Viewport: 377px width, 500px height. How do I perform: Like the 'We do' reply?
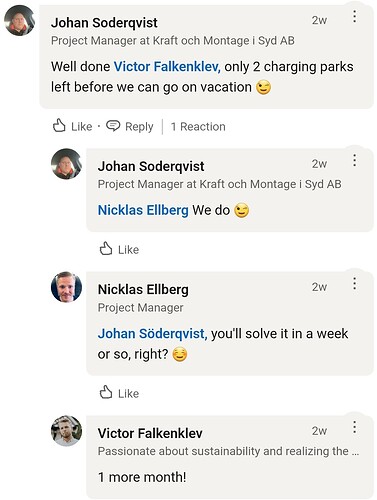coord(119,249)
